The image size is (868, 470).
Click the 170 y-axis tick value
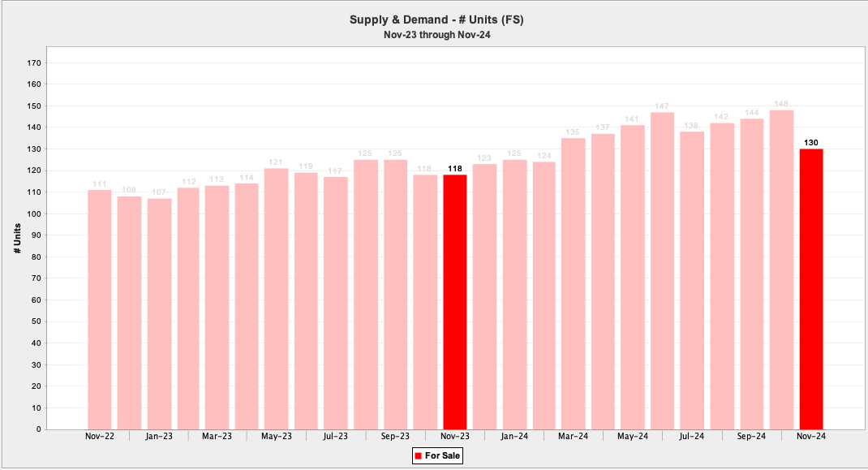click(34, 63)
